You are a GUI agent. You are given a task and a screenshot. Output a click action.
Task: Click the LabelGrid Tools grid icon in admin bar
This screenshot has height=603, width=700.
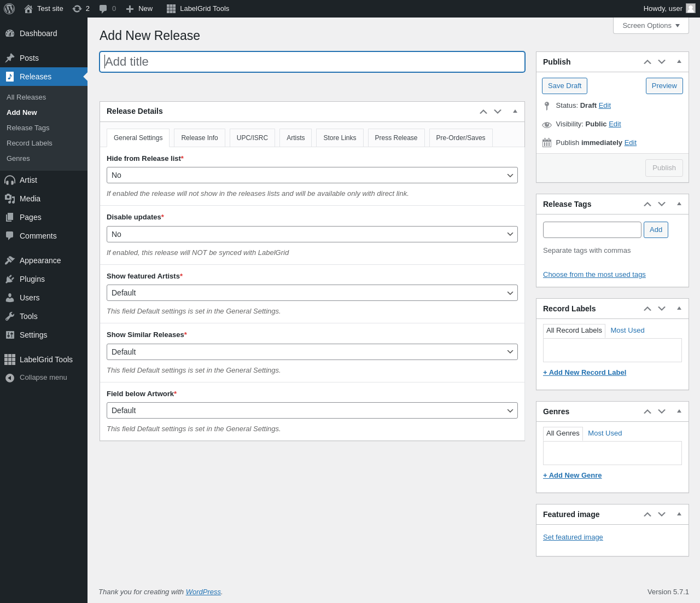coord(171,9)
